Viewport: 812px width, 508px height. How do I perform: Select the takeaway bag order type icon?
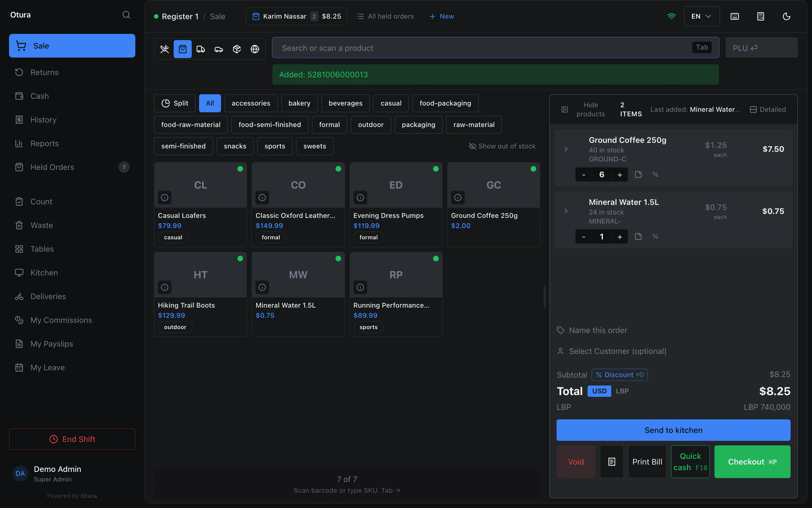182,49
